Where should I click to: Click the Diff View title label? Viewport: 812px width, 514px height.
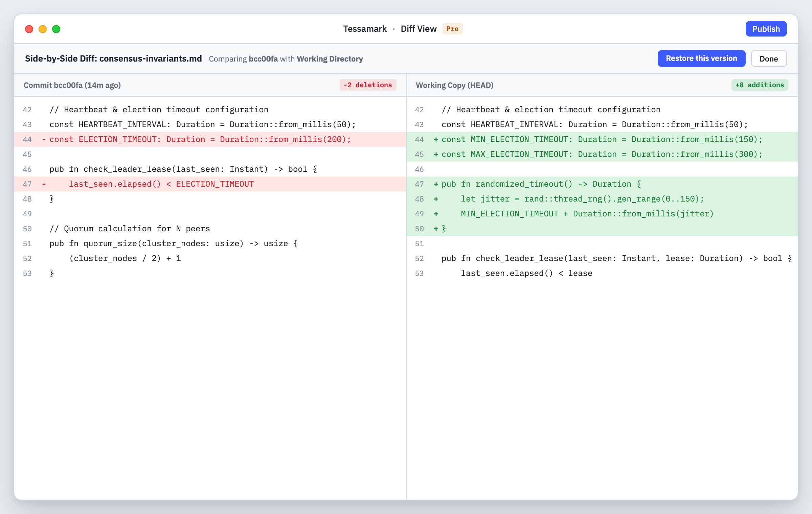coord(419,29)
